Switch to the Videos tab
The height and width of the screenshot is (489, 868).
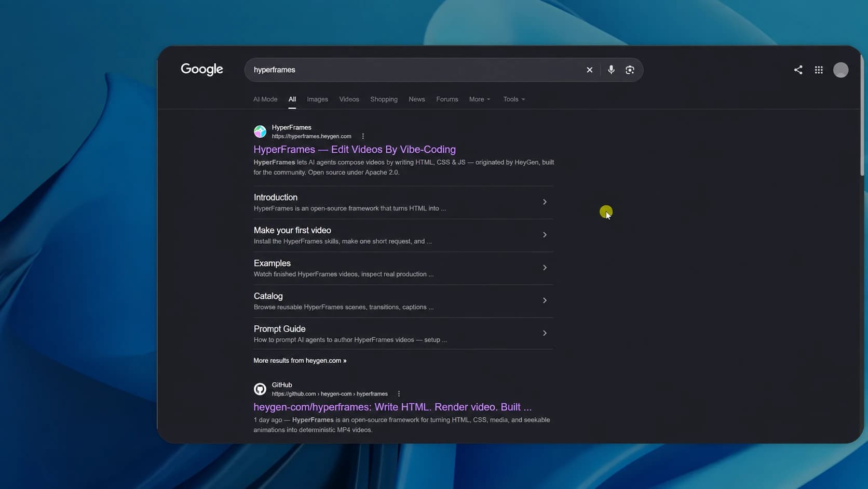[x=349, y=99]
